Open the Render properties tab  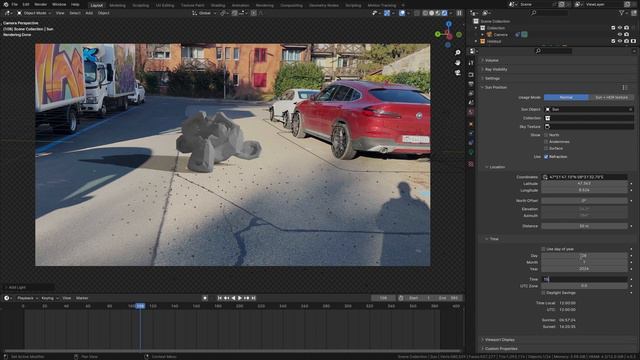coord(471,75)
